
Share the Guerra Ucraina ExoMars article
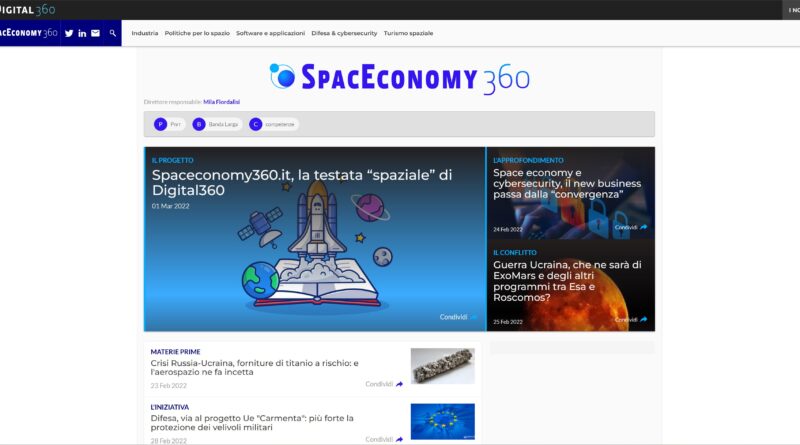(630, 320)
